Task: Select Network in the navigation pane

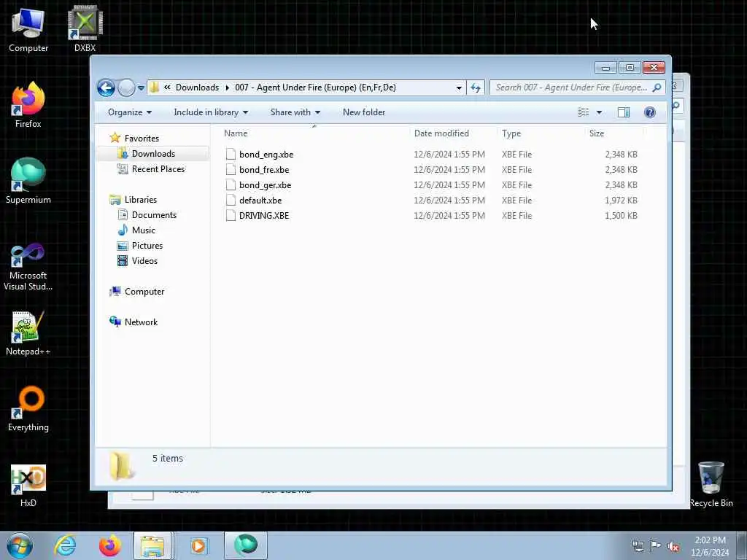Action: pyautogui.click(x=141, y=322)
